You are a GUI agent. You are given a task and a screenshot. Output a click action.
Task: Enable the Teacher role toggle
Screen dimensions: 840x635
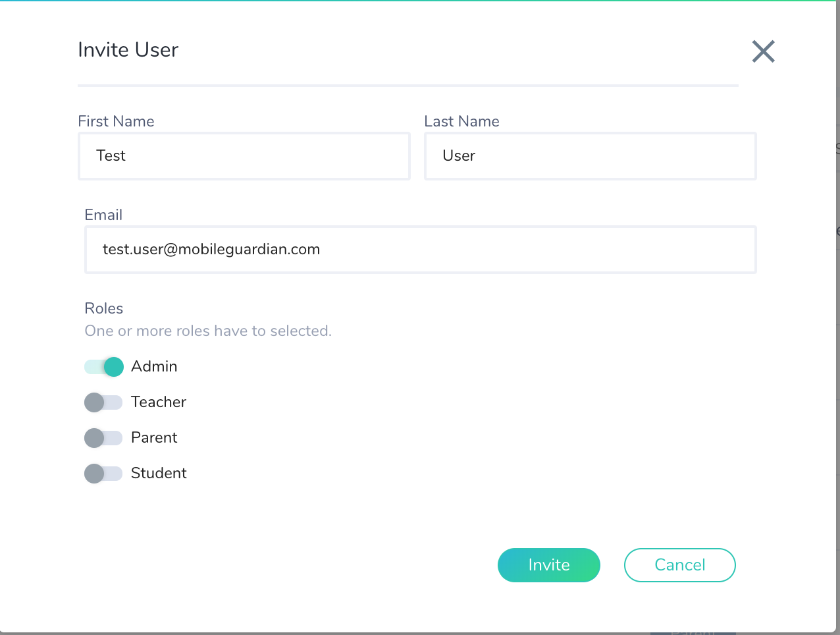coord(104,402)
